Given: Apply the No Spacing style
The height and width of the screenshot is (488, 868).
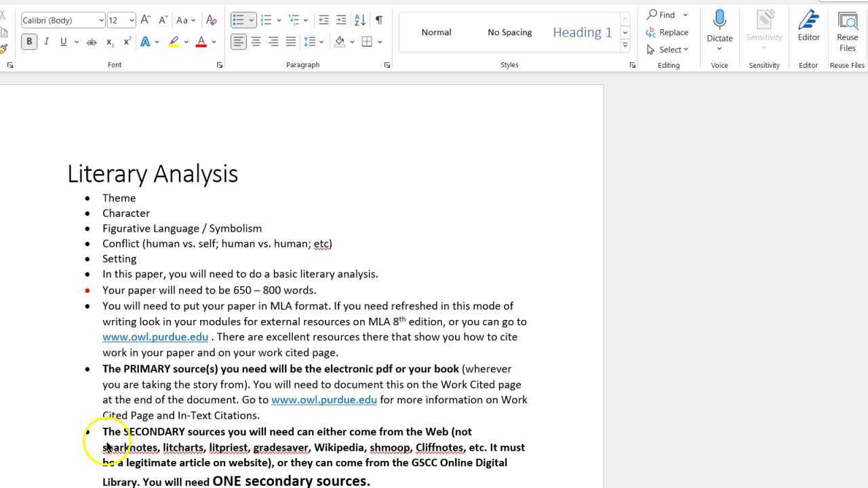Looking at the screenshot, I should point(509,32).
